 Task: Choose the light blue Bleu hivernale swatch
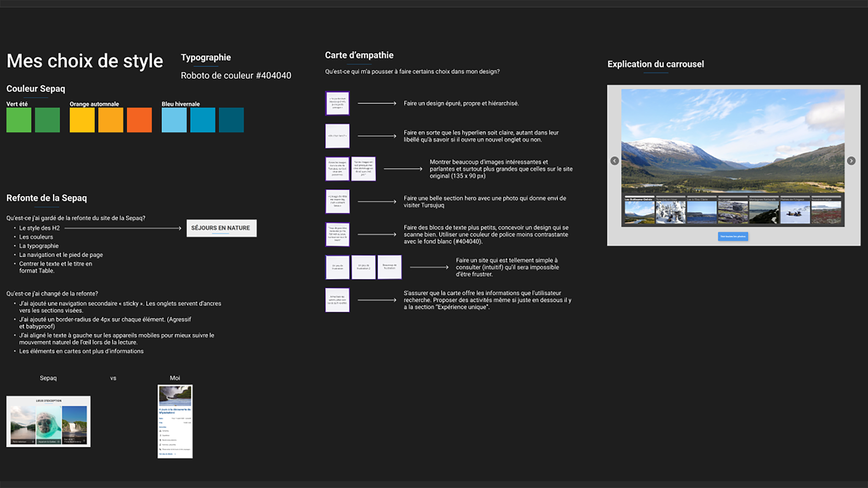(174, 120)
